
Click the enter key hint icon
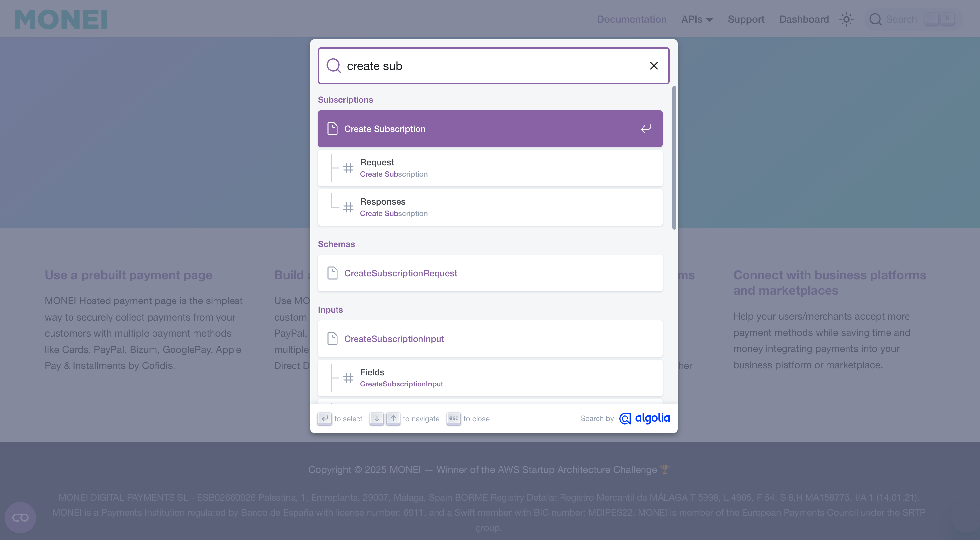(324, 419)
